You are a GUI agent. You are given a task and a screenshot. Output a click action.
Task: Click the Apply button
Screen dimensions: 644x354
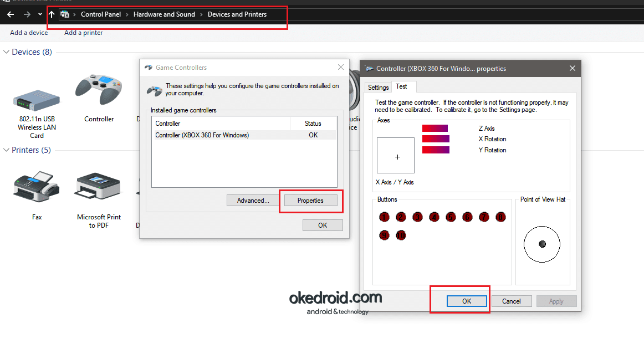(x=556, y=301)
